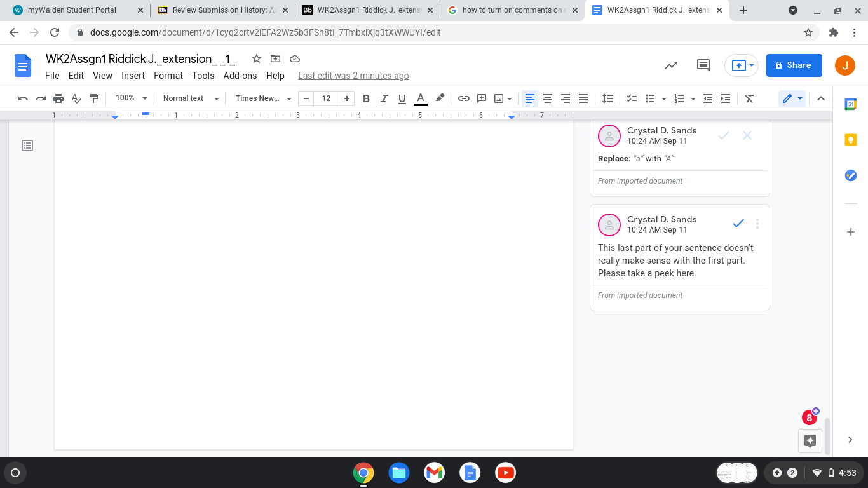This screenshot has width=868, height=488.
Task: Open Line and paragraph spacing
Action: click(x=607, y=98)
